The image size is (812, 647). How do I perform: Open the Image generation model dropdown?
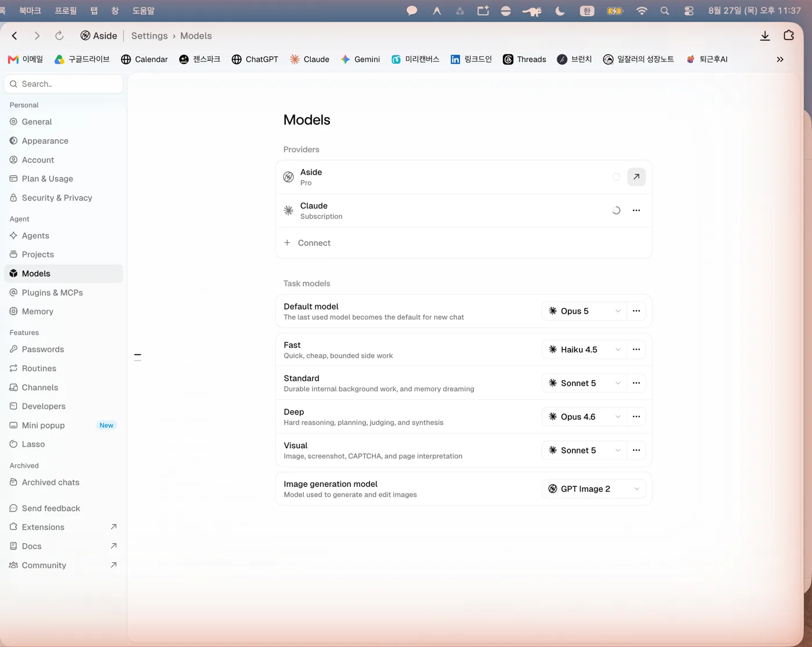pos(594,489)
